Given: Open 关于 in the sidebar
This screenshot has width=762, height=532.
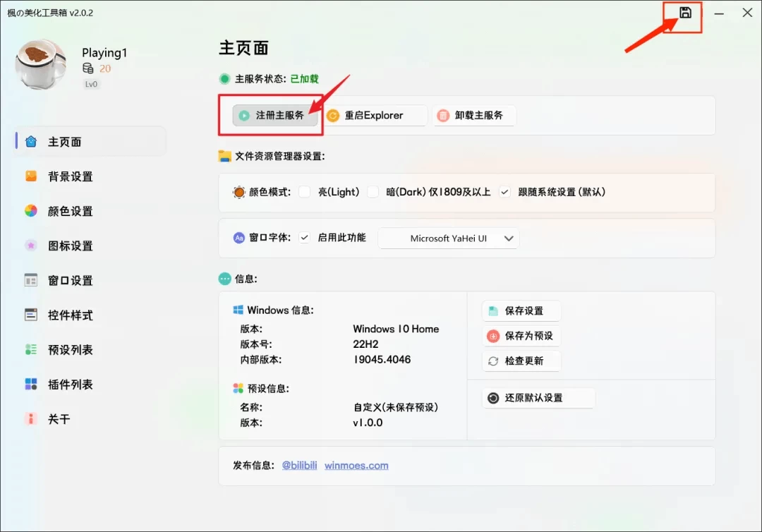Looking at the screenshot, I should point(90,419).
